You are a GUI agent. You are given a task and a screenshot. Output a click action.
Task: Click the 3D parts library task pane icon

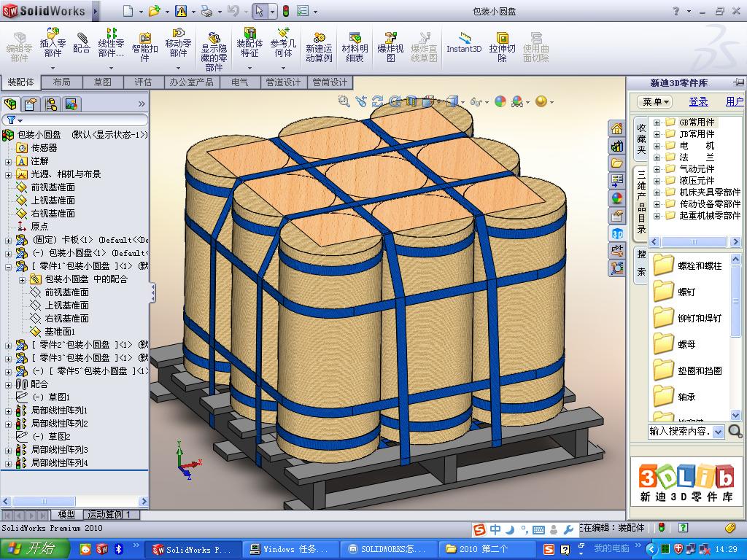pyautogui.click(x=617, y=233)
